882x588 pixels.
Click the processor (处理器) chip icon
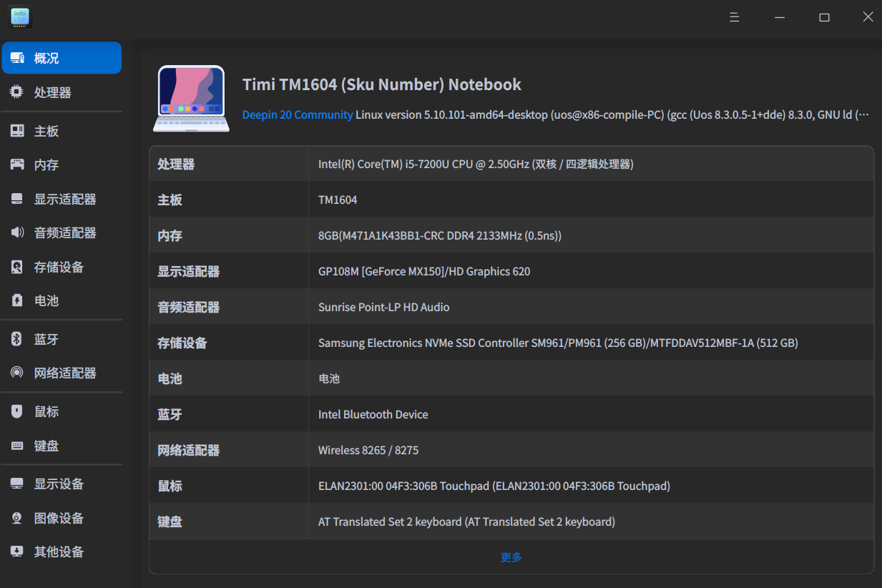[17, 92]
